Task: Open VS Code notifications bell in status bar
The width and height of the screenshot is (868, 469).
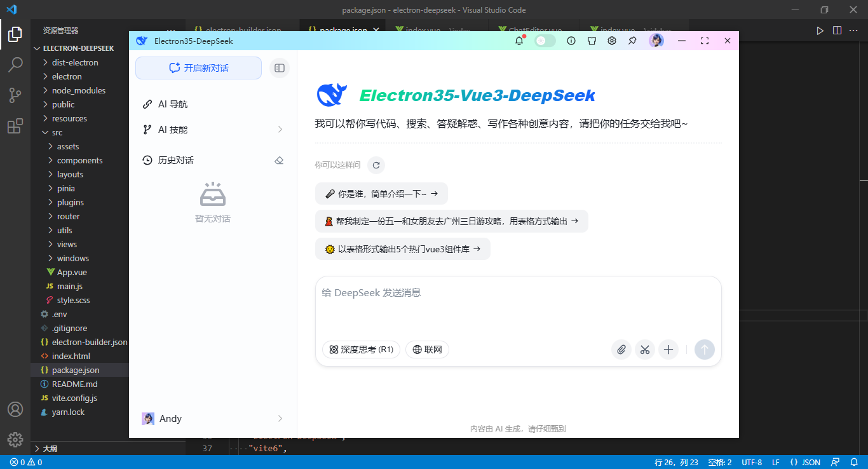Action: click(x=854, y=462)
